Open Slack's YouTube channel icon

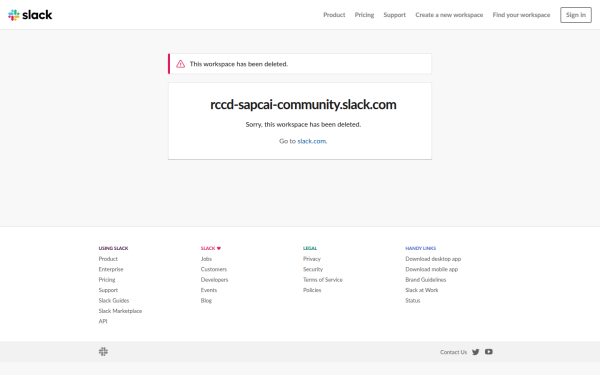(489, 352)
